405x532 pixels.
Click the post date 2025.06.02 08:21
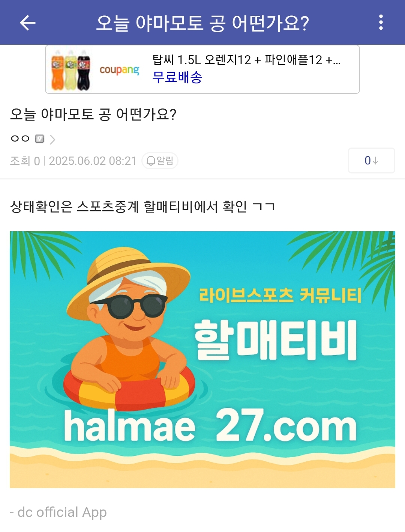[93, 161]
